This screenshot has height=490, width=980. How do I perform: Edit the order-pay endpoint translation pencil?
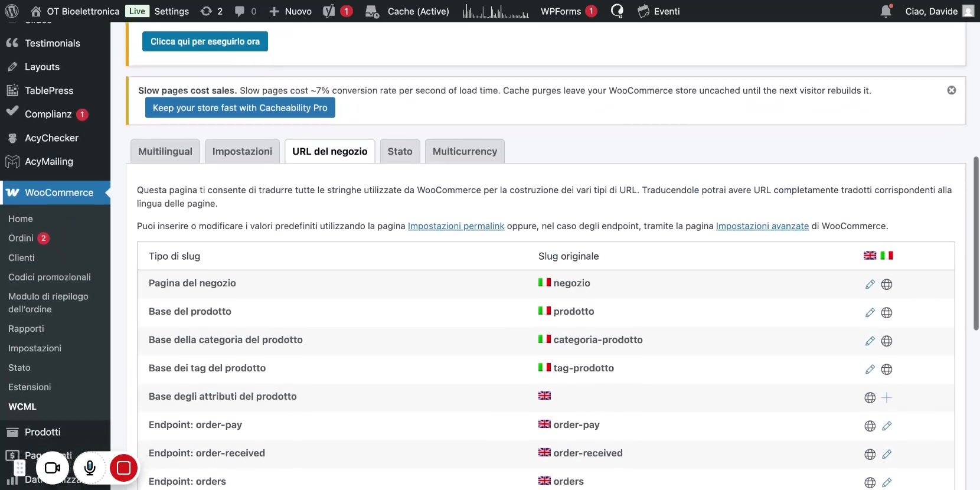point(886,426)
